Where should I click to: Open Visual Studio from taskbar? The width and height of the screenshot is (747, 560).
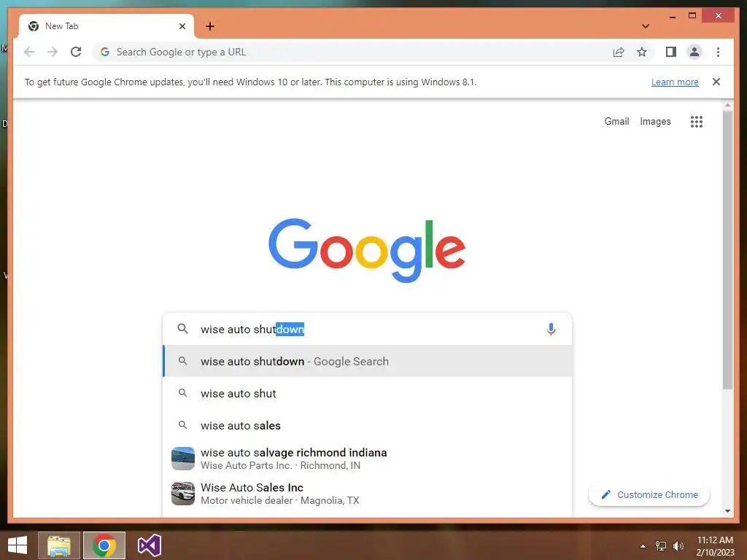[x=149, y=545]
